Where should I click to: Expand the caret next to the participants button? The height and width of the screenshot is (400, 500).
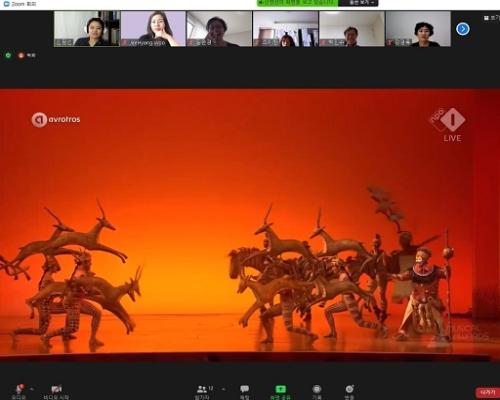coord(223,389)
